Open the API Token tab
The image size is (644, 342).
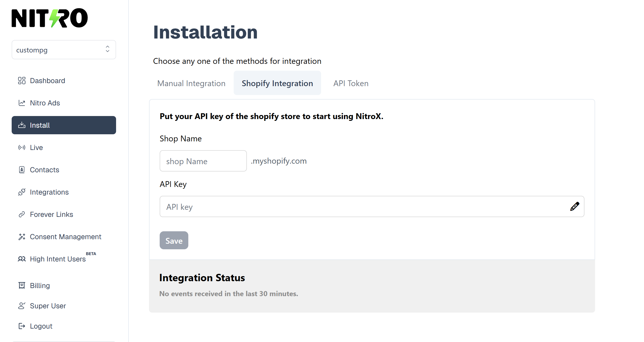(351, 83)
